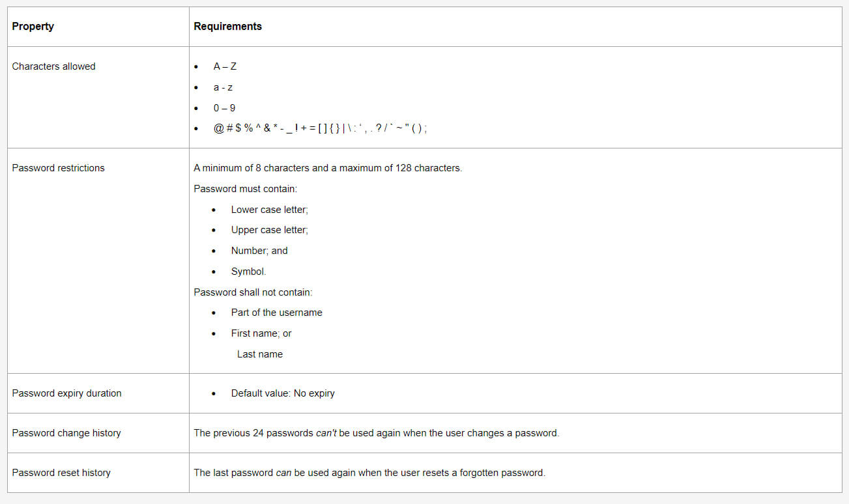
Task: Click the Property column header
Action: coord(33,27)
